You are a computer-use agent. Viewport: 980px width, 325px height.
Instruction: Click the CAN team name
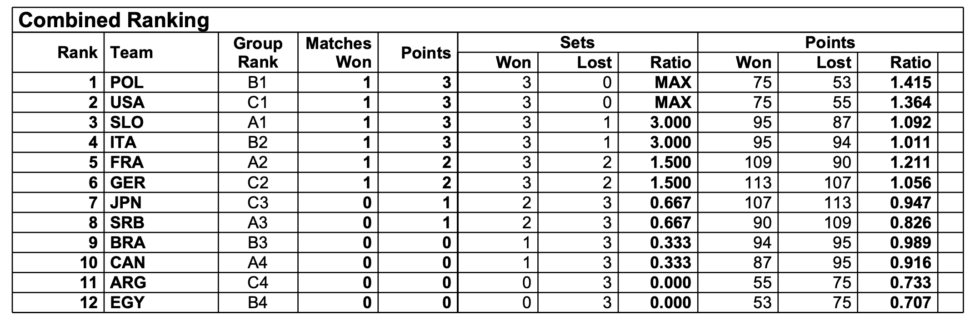click(128, 262)
